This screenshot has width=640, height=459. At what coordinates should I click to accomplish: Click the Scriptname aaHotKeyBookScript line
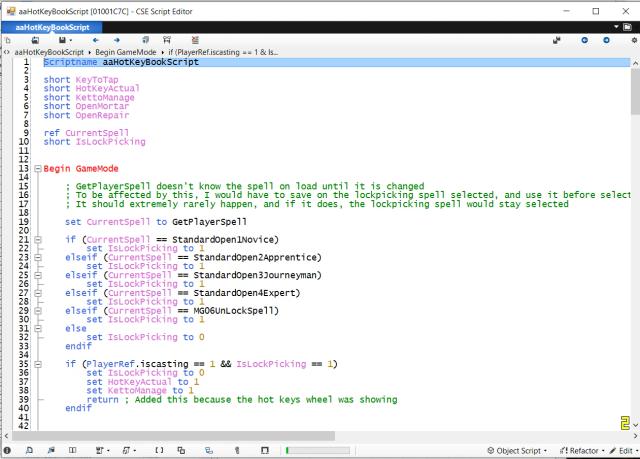coord(337,62)
